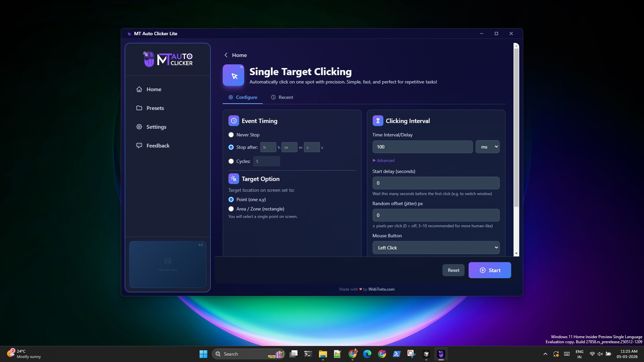Image resolution: width=644 pixels, height=362 pixels.
Task: Select the Stop after radio option
Action: [231, 147]
